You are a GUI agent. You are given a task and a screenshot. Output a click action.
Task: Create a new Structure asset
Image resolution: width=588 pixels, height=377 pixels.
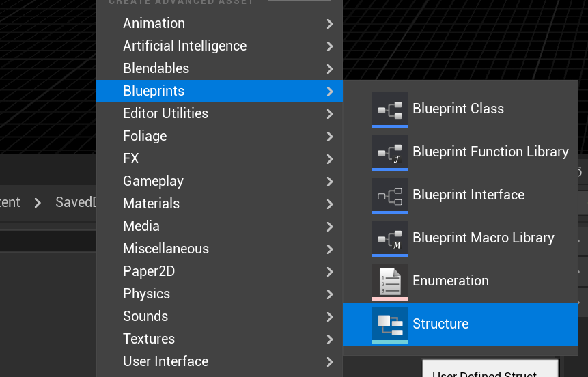click(x=460, y=325)
